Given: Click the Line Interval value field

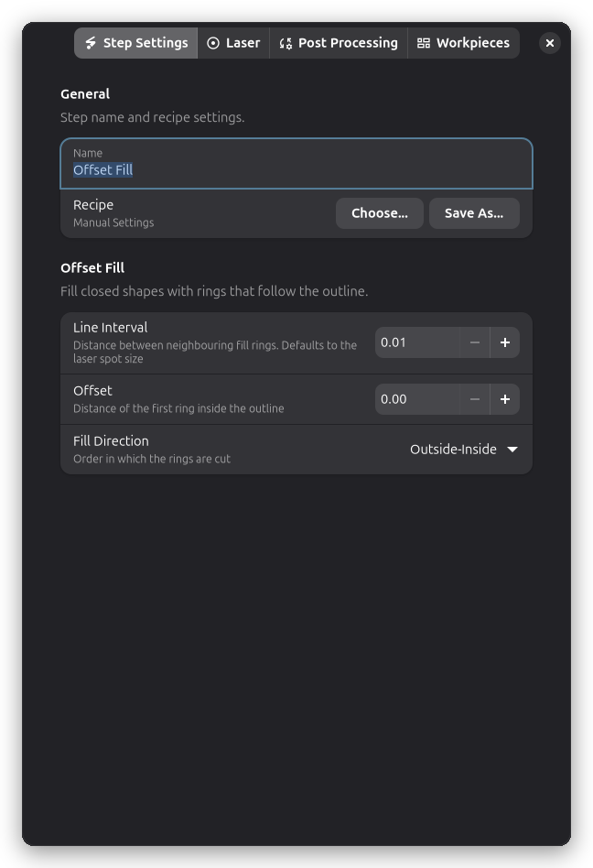Looking at the screenshot, I should tap(417, 342).
